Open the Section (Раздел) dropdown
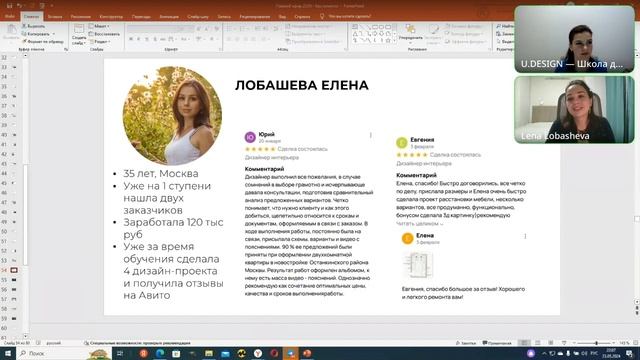640x360 pixels. [100, 42]
